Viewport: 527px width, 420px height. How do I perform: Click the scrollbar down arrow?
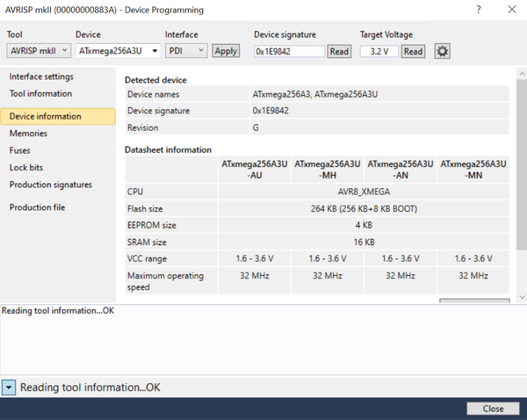tap(522, 297)
